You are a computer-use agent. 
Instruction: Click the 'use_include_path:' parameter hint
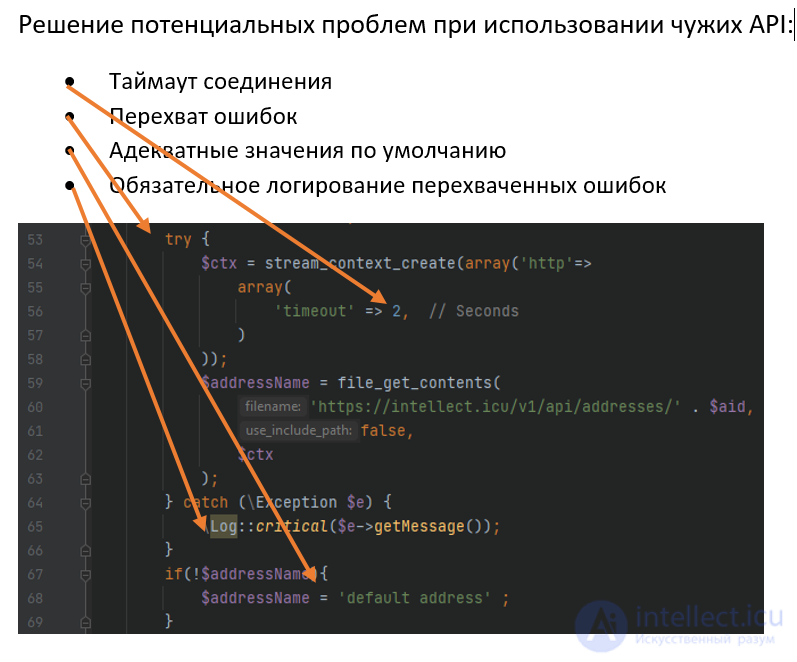(x=298, y=431)
